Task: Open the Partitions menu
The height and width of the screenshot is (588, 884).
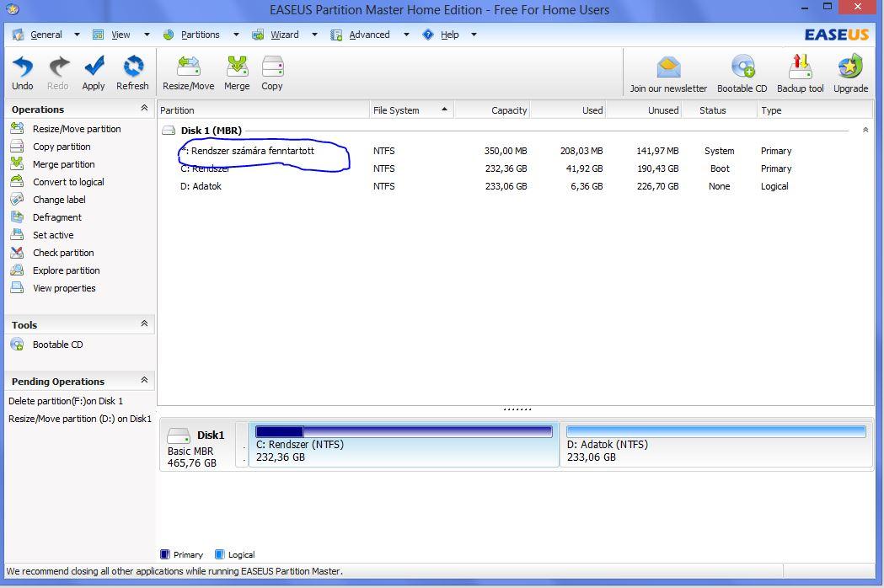Action: tap(200, 35)
